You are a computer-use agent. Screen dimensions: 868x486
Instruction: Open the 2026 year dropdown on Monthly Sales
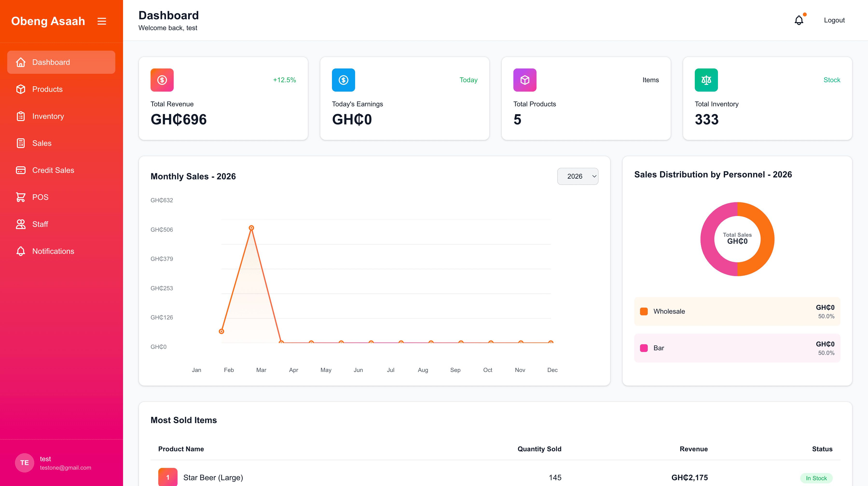pyautogui.click(x=578, y=176)
